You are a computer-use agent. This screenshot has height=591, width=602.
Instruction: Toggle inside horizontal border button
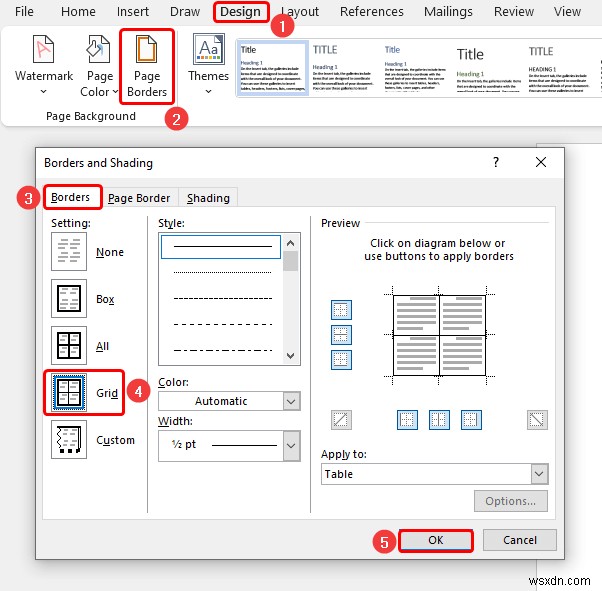[341, 335]
